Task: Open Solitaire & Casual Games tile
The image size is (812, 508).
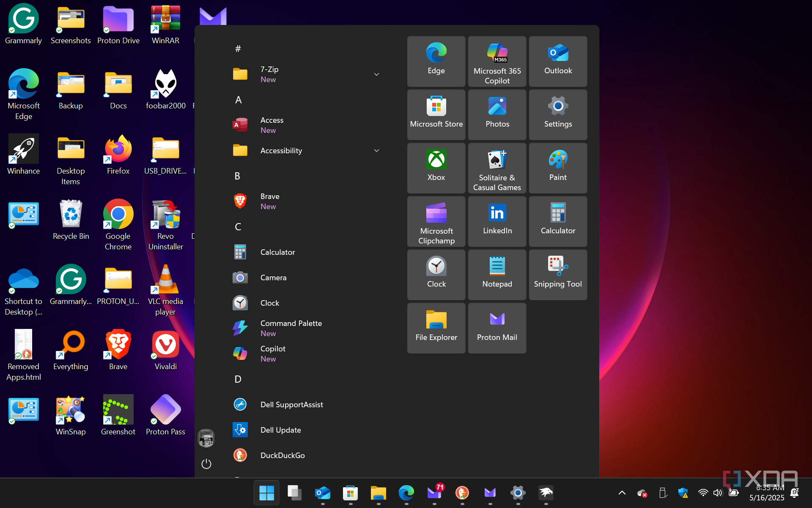Action: pyautogui.click(x=497, y=168)
